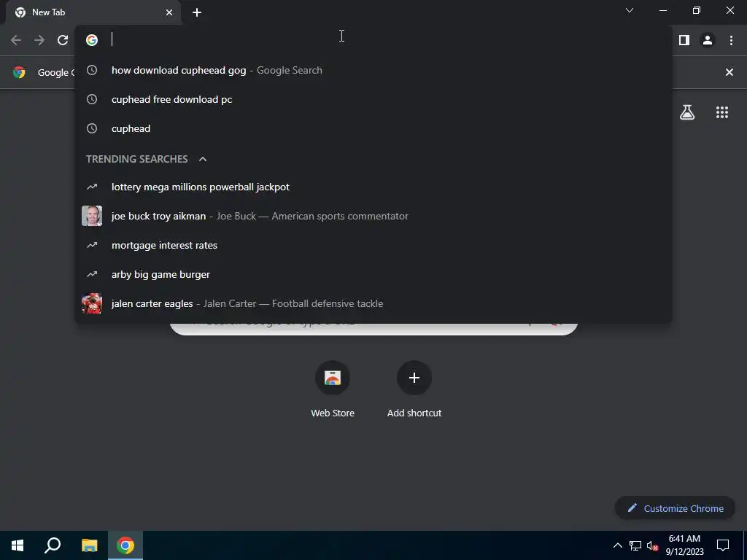747x560 pixels.
Task: Click the Chrome icon in the infobar
Action: (19, 72)
